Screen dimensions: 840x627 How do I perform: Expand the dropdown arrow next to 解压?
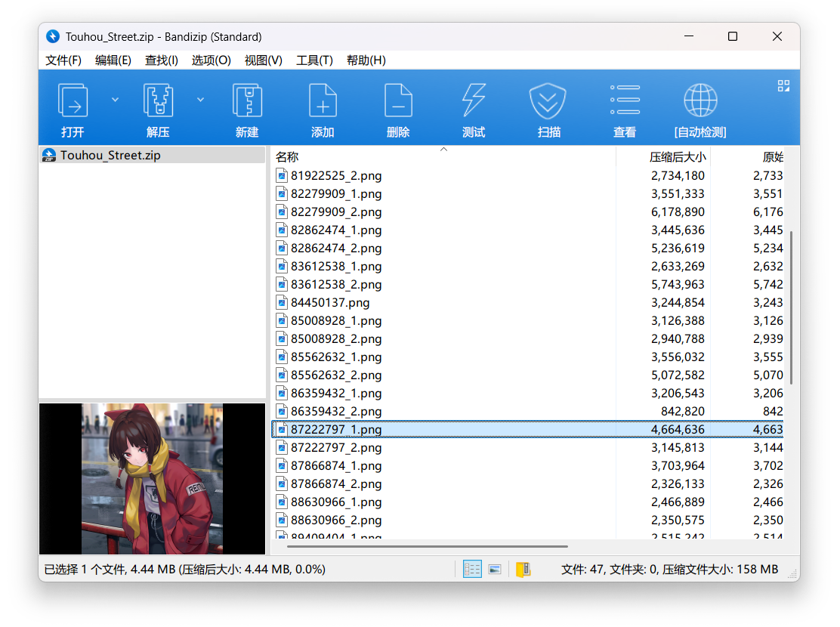(200, 99)
